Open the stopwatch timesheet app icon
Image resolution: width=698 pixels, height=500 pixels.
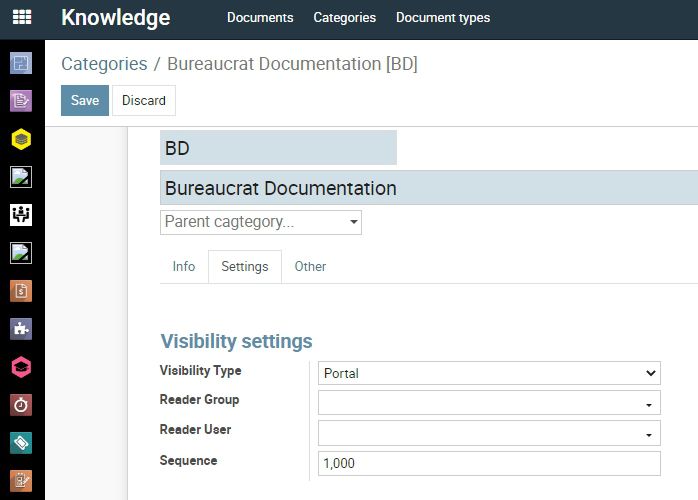pyautogui.click(x=21, y=405)
